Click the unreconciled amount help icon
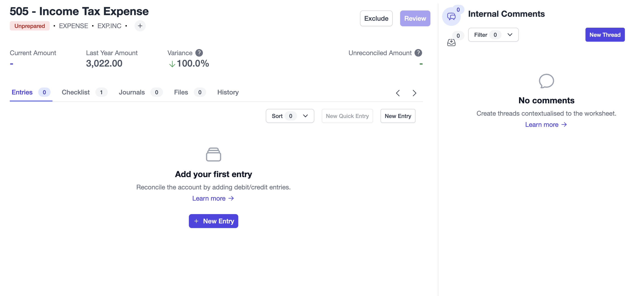 click(x=419, y=52)
